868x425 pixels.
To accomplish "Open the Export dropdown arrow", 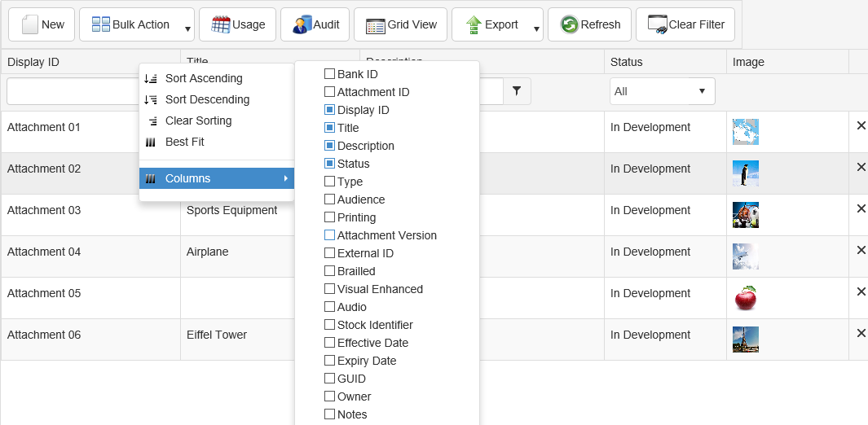I will point(536,29).
